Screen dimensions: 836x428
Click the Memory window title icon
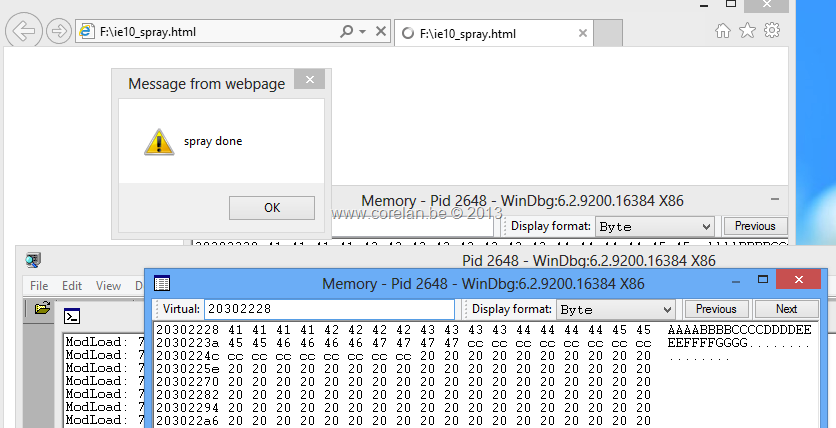pyautogui.click(x=162, y=284)
